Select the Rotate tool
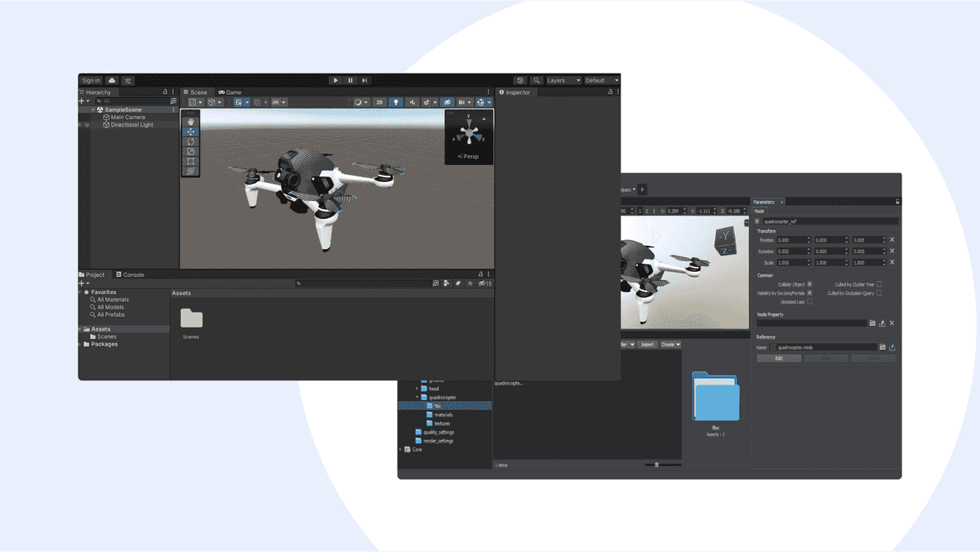 tap(190, 141)
